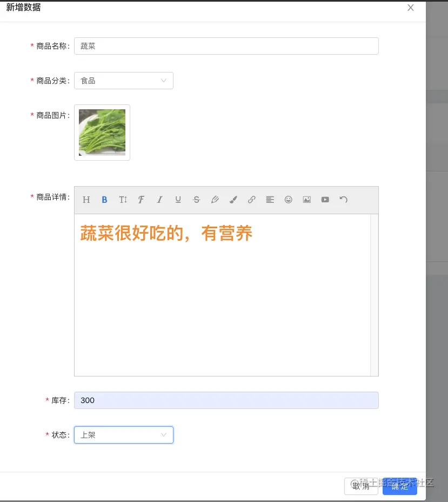This screenshot has height=502, width=448.
Task: Open the text alignment options
Action: pyautogui.click(x=270, y=200)
